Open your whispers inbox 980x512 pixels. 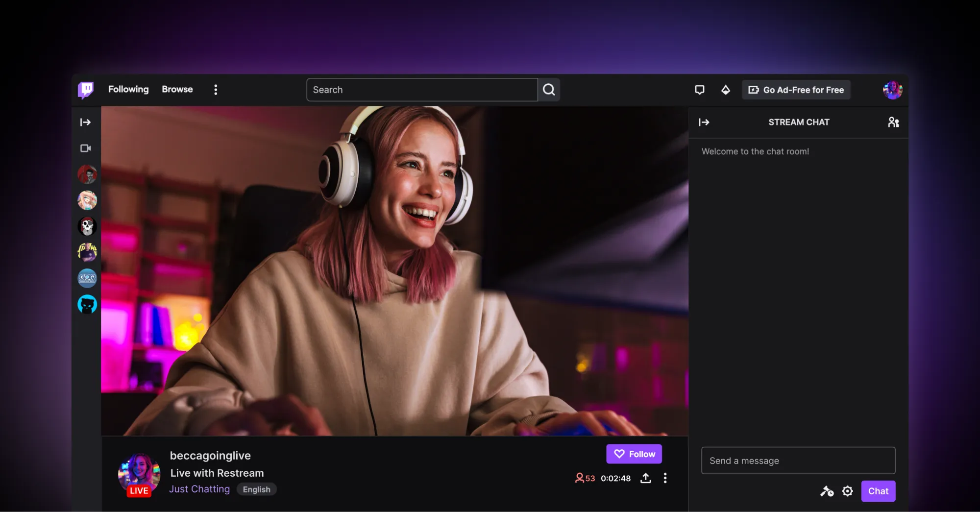(x=700, y=90)
